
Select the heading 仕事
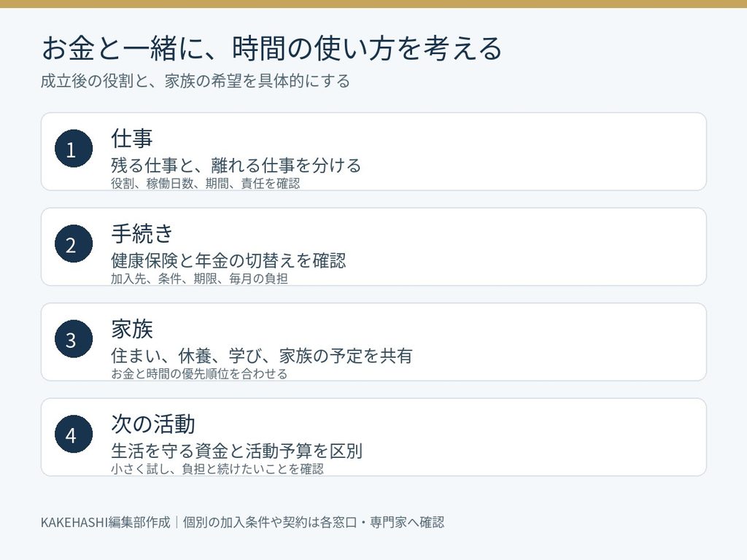click(x=132, y=139)
